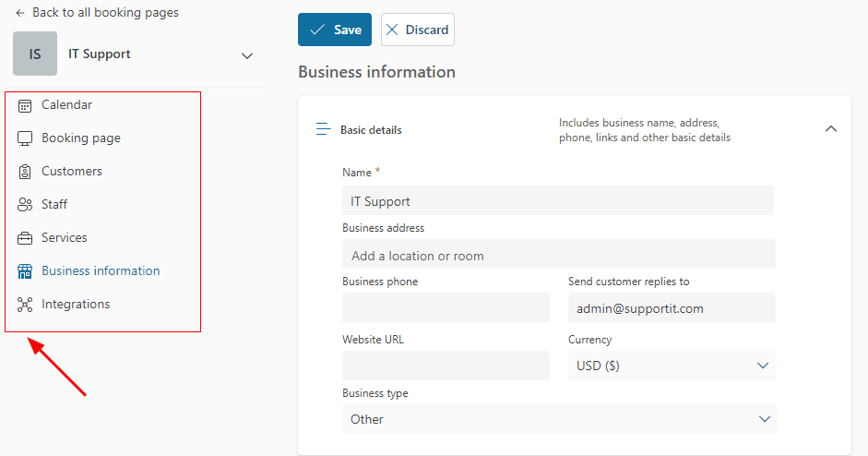Click the Booking page monitor icon
Viewport: 868px width, 456px height.
pyautogui.click(x=25, y=138)
